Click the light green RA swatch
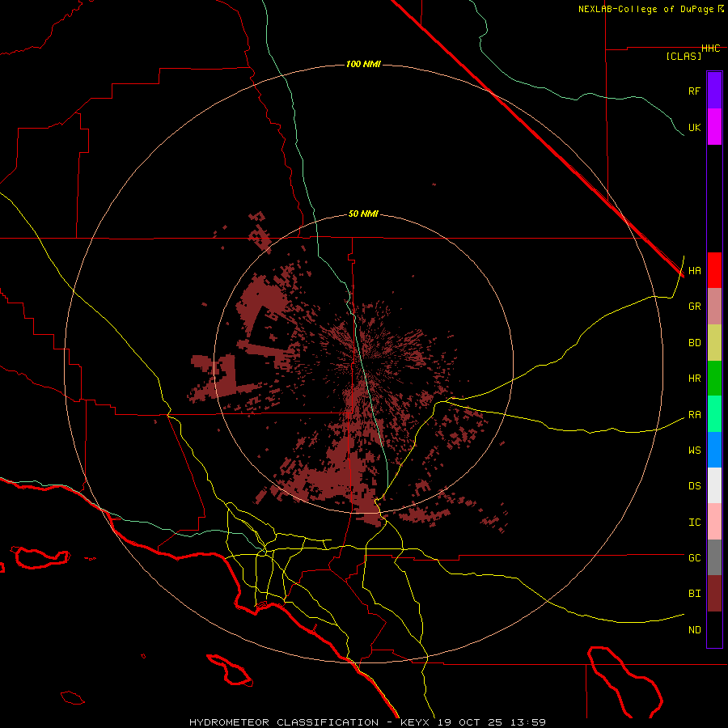Viewport: 728px width, 728px height. 714,414
